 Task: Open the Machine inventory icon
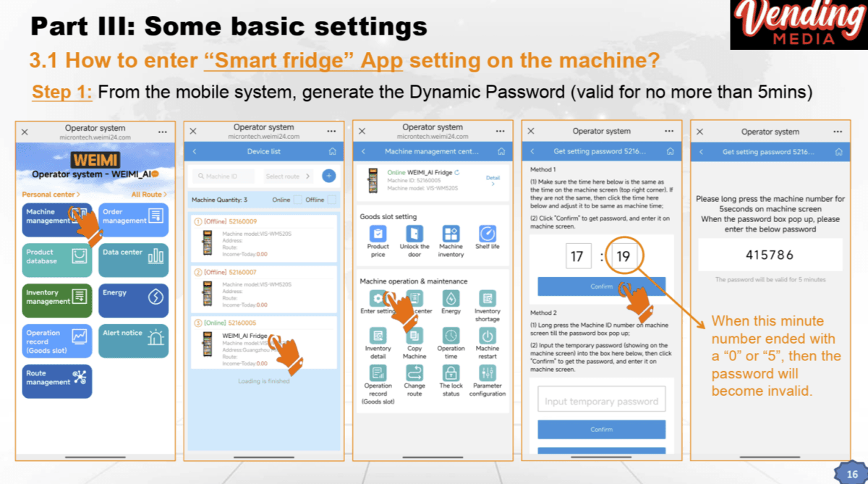tap(451, 234)
